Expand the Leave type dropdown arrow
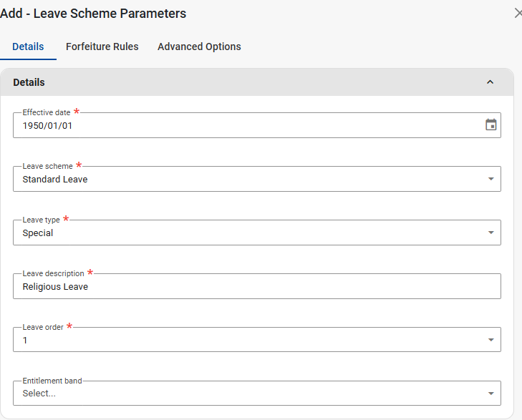The width and height of the screenshot is (522, 420). pyautogui.click(x=490, y=233)
